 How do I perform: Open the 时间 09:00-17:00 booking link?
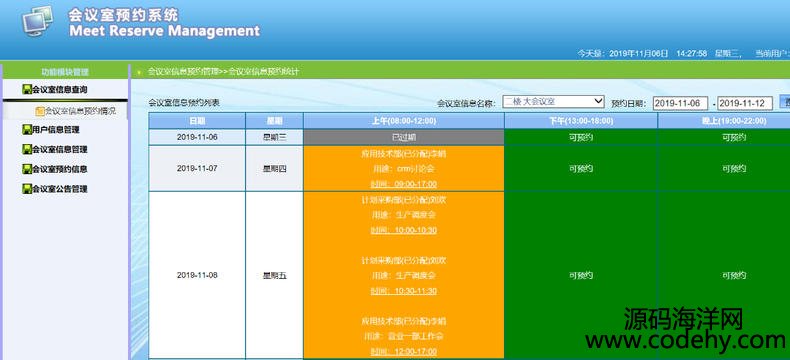click(x=404, y=184)
